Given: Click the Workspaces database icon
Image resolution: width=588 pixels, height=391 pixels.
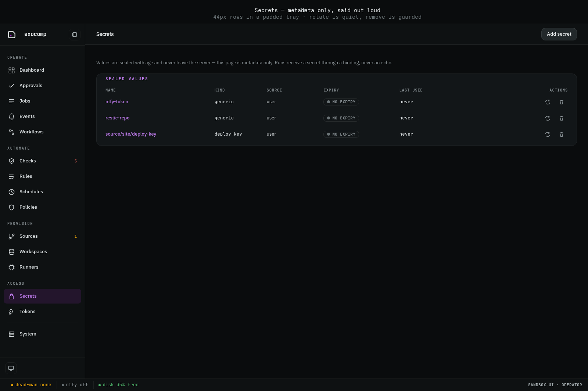Looking at the screenshot, I should pos(12,252).
